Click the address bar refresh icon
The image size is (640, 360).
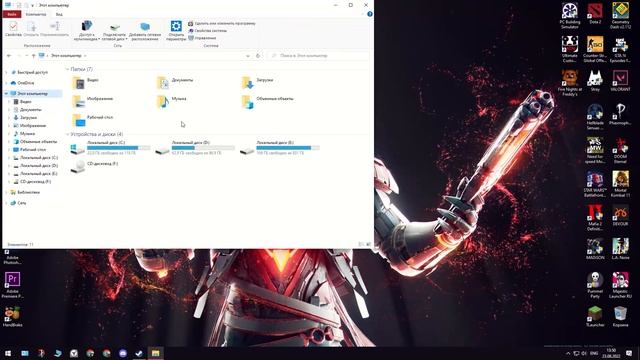click(258, 56)
